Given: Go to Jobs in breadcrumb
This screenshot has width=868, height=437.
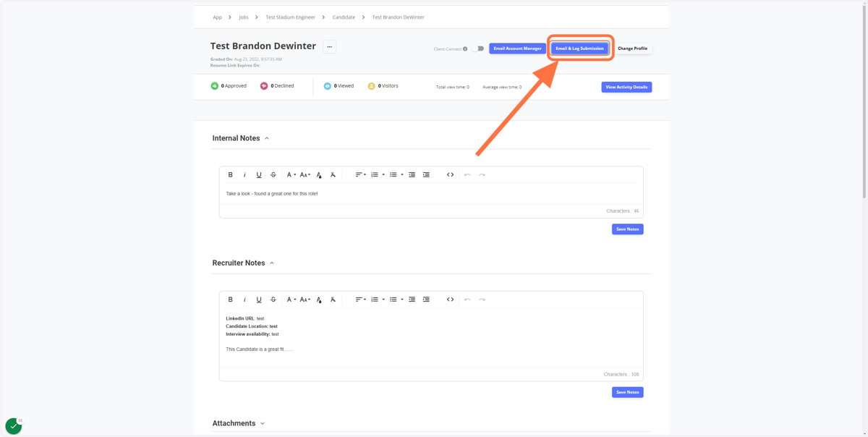Looking at the screenshot, I should pos(244,17).
